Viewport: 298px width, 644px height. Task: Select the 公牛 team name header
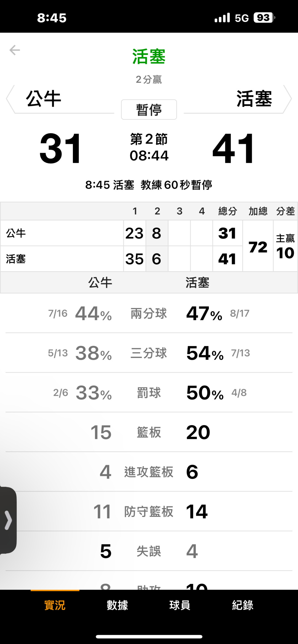click(x=44, y=99)
